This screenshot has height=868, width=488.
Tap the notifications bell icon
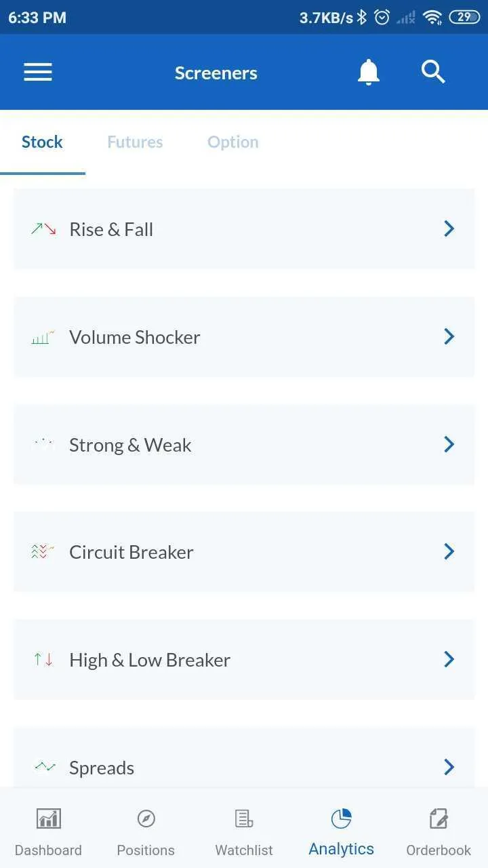(x=369, y=72)
